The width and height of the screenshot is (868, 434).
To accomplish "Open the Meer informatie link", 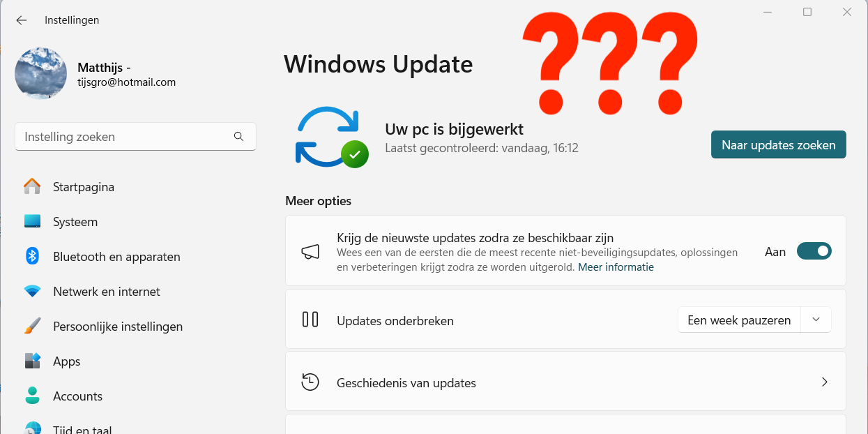I will tap(616, 267).
